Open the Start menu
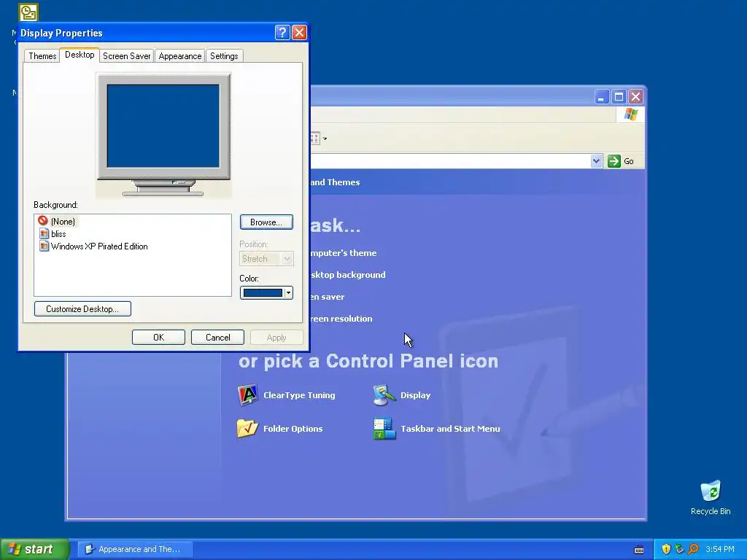747x560 pixels. coord(35,549)
